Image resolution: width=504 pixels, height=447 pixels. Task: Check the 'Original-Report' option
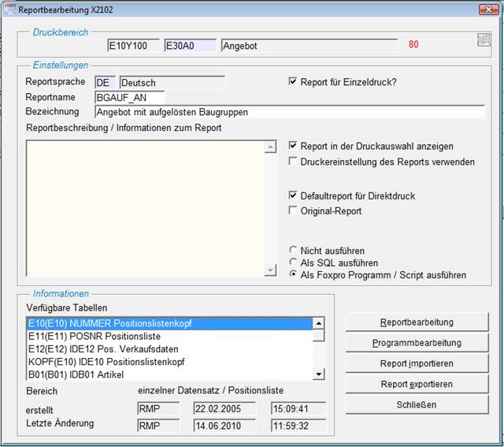pyautogui.click(x=293, y=210)
